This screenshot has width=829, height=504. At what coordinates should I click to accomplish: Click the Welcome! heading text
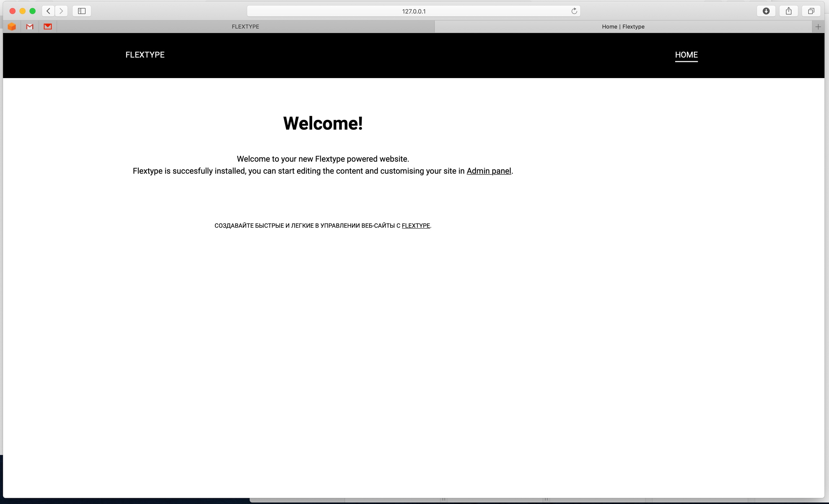click(x=323, y=123)
